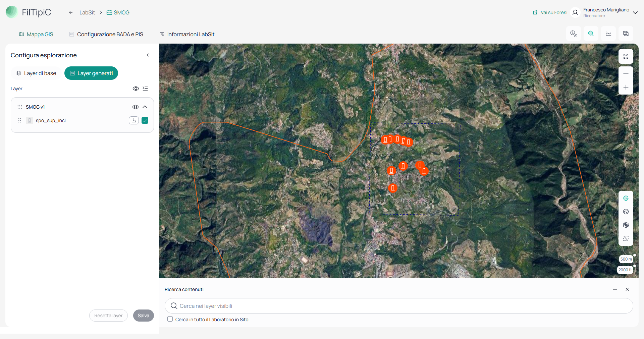The height and width of the screenshot is (339, 644).
Task: Select the Layer generati tab
Action: pyautogui.click(x=91, y=73)
